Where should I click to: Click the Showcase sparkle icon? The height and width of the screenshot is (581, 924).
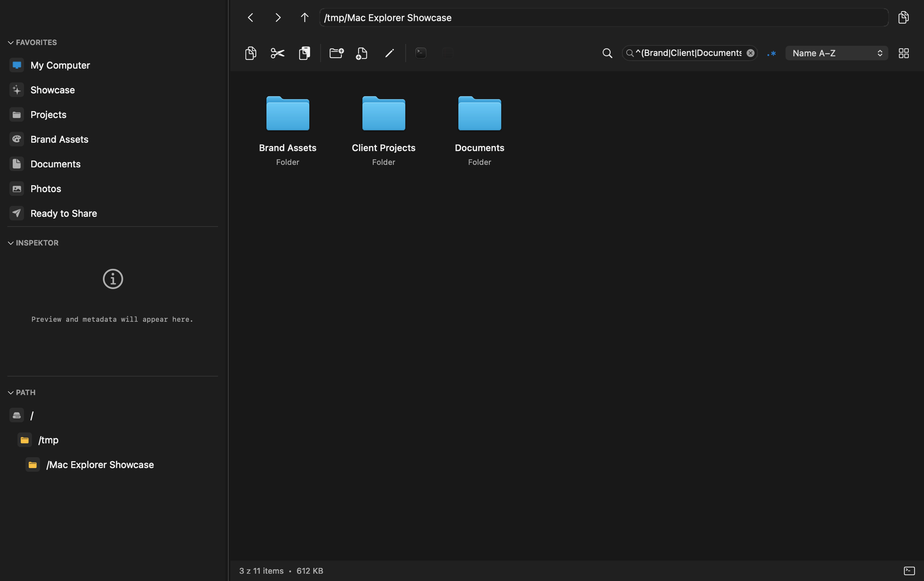click(16, 90)
